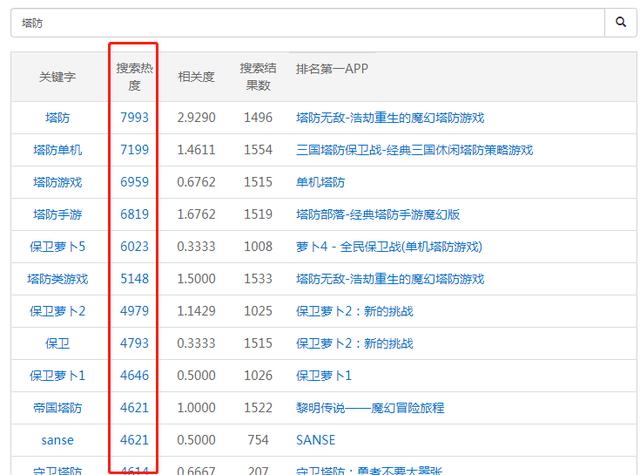The height and width of the screenshot is (475, 640).
Task: Click search heat value 7993
Action: [134, 118]
